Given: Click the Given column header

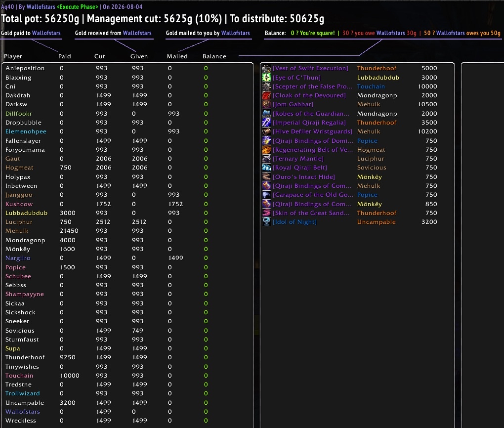Looking at the screenshot, I should (x=139, y=56).
